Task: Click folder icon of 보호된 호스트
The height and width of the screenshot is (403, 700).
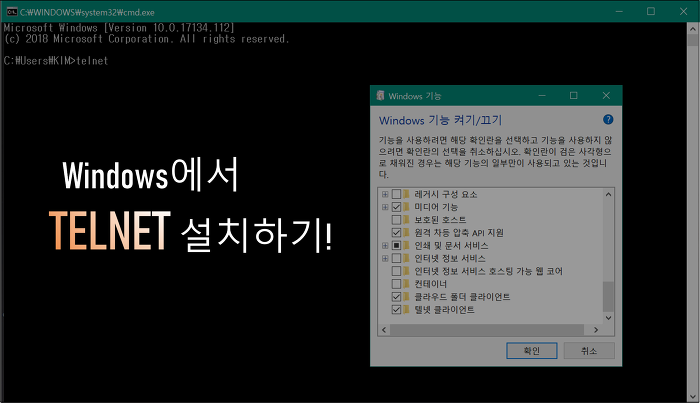Action: pyautogui.click(x=407, y=220)
